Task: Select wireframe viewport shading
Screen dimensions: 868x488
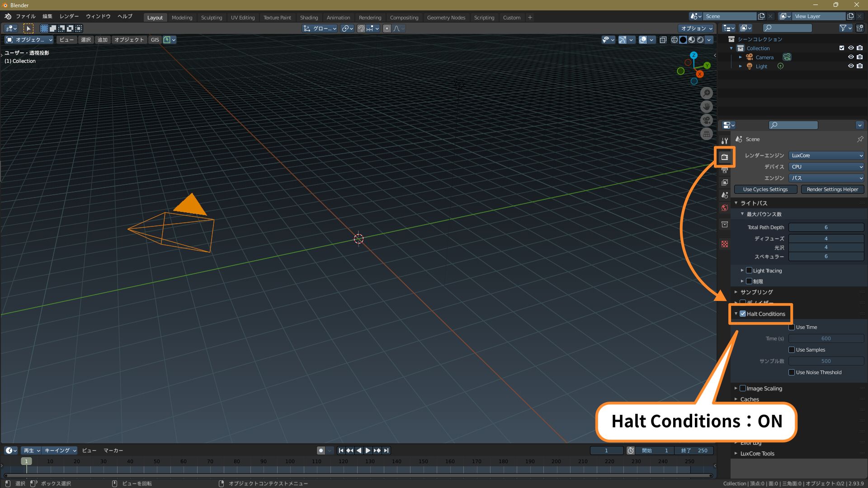Action: [675, 40]
